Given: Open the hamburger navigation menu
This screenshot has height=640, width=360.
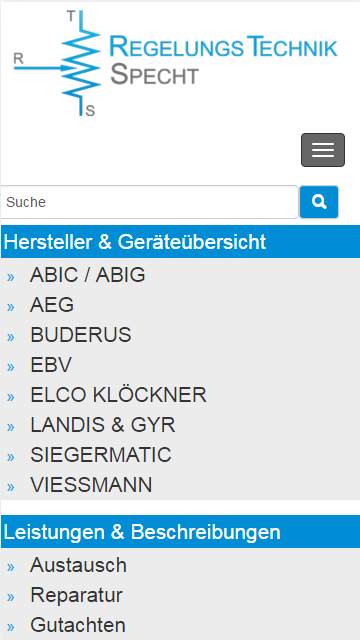Looking at the screenshot, I should pyautogui.click(x=323, y=150).
